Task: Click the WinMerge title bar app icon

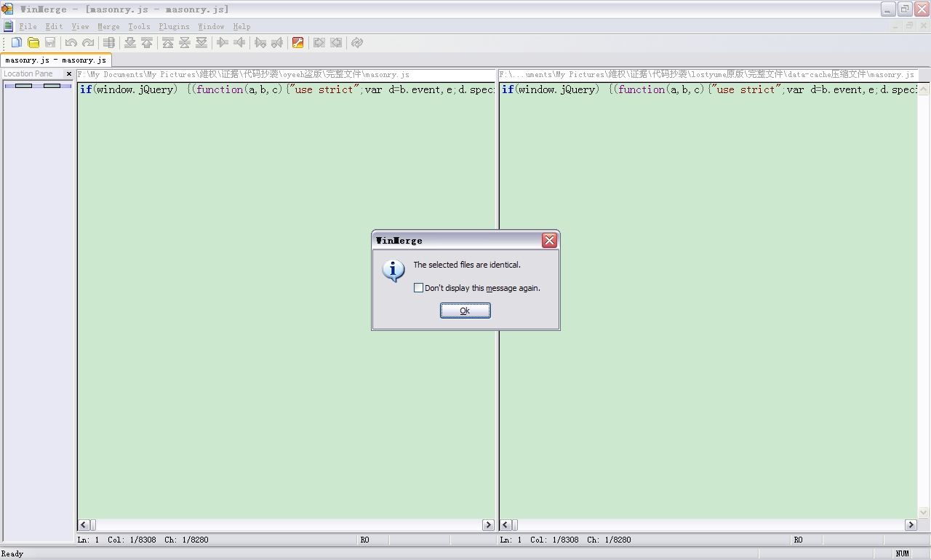Action: (7, 9)
